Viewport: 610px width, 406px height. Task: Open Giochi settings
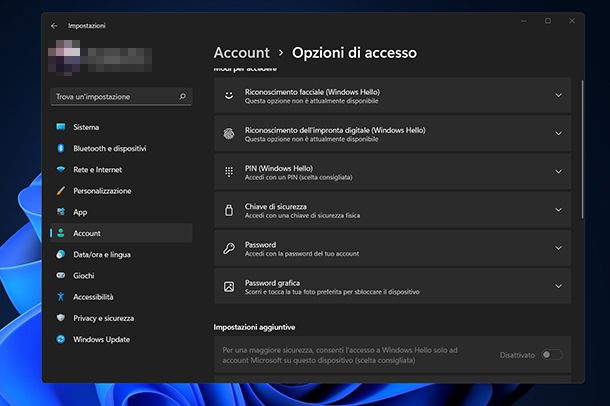coord(121,275)
